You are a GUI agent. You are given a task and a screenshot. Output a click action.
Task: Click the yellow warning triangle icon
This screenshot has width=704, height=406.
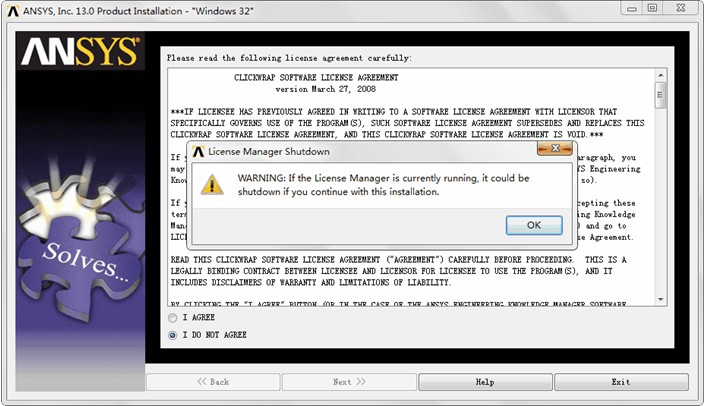pyautogui.click(x=212, y=185)
